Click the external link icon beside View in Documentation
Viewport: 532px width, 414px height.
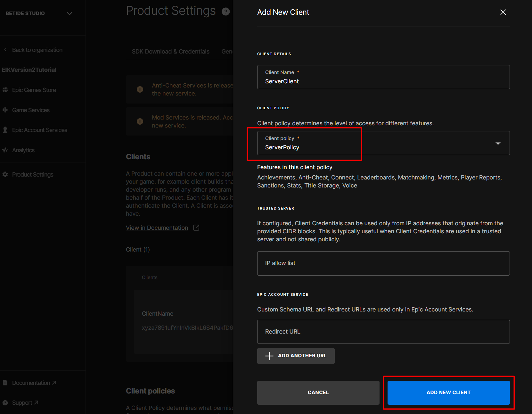click(196, 228)
